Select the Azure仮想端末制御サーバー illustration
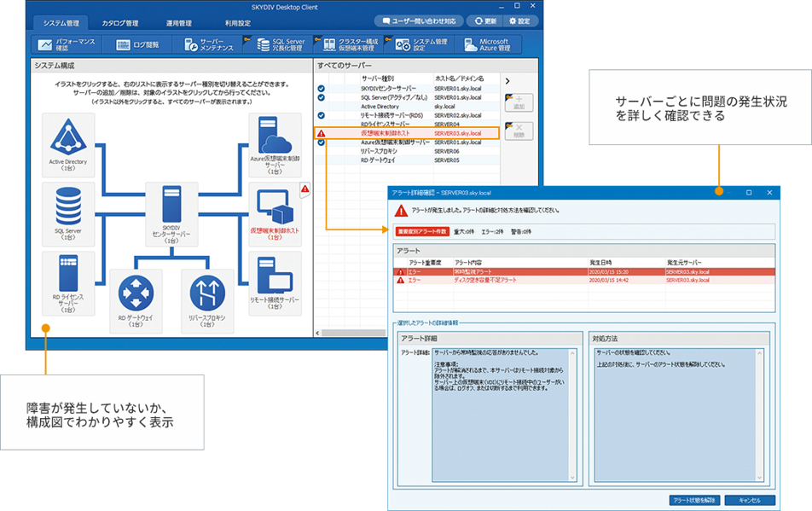This screenshot has width=812, height=511. coord(275,145)
